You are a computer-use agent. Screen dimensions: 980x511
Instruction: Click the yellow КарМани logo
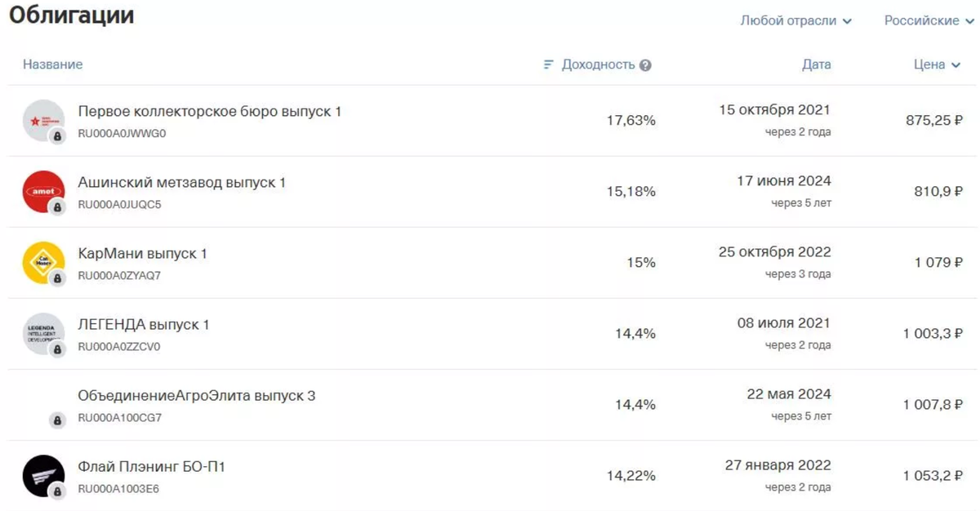(43, 263)
